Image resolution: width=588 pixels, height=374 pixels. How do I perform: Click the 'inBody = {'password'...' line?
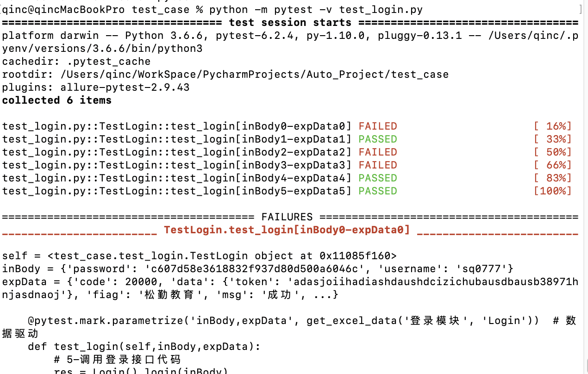[x=258, y=269]
